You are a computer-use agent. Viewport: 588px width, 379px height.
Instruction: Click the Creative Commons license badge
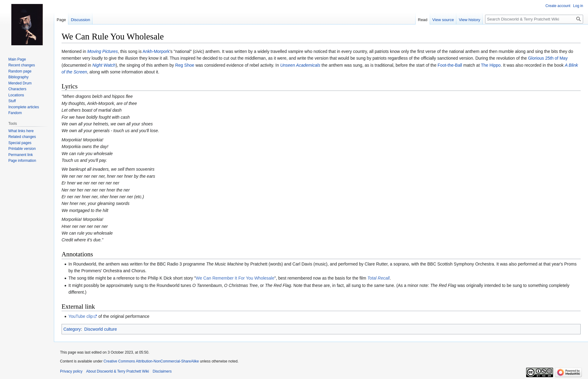(x=539, y=372)
